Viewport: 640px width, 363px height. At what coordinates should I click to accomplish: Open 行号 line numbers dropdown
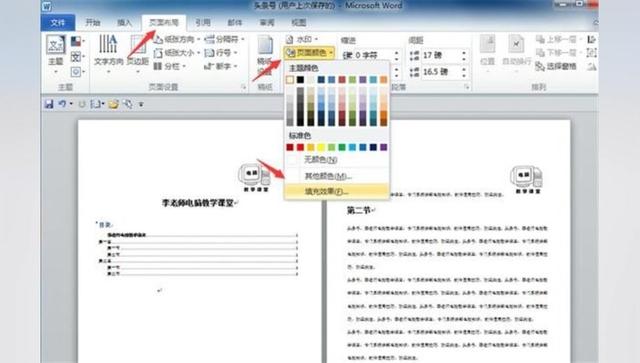click(x=221, y=53)
